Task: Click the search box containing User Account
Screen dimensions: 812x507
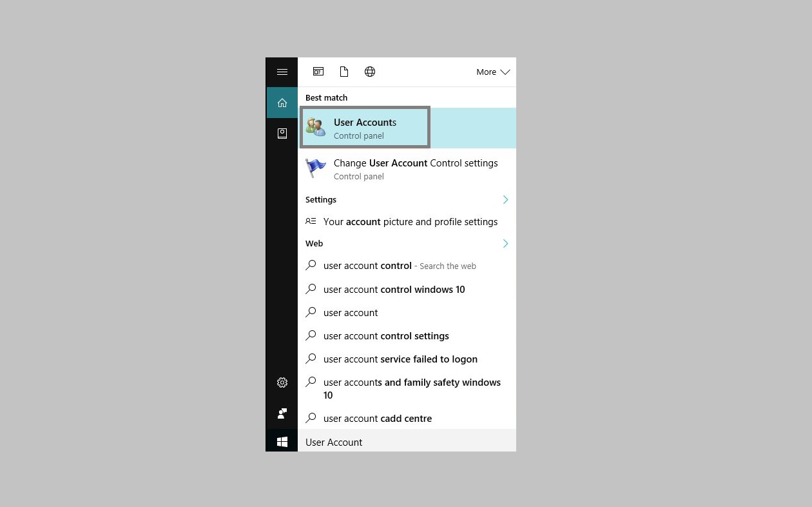Action: pos(407,442)
